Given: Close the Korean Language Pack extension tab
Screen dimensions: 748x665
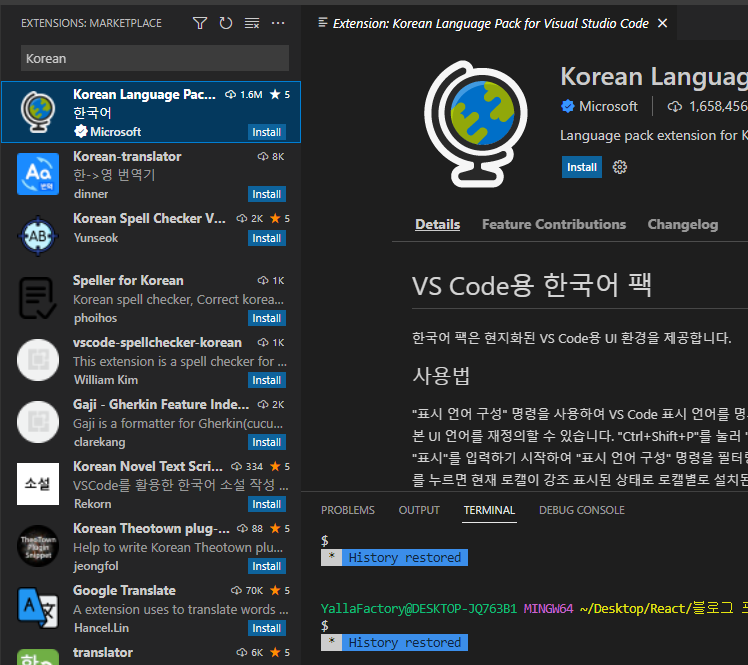Looking at the screenshot, I should (663, 23).
